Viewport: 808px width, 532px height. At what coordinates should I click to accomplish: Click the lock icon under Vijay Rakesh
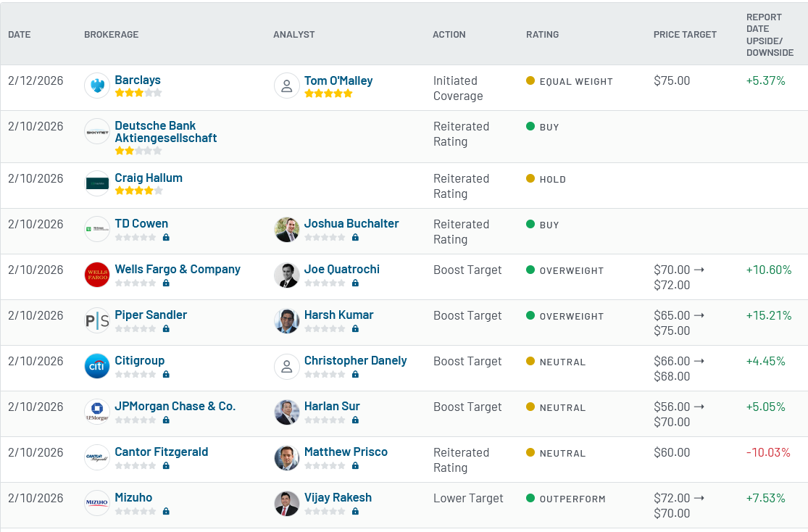coord(355,511)
